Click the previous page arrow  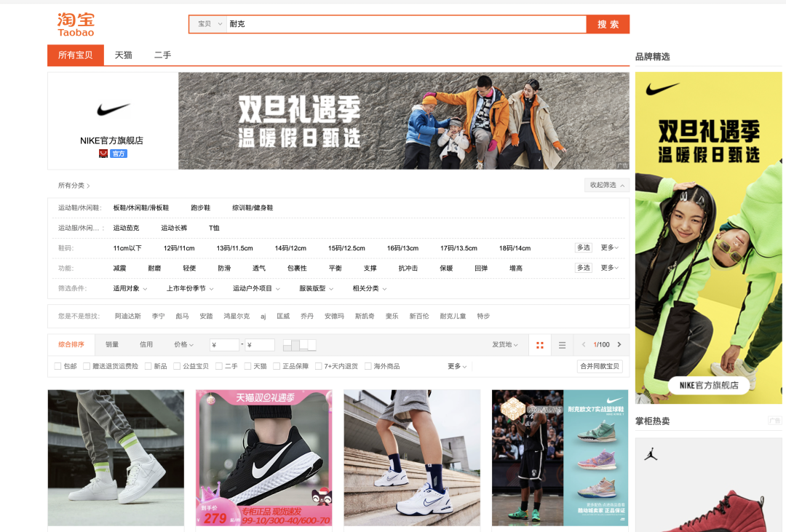pyautogui.click(x=582, y=344)
